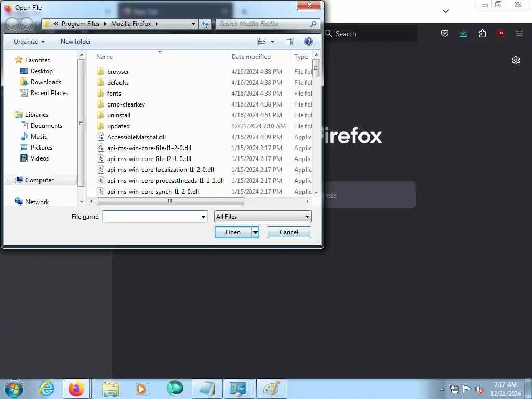Select the gmp-clearkey folder
The image size is (532, 399).
(x=126, y=104)
